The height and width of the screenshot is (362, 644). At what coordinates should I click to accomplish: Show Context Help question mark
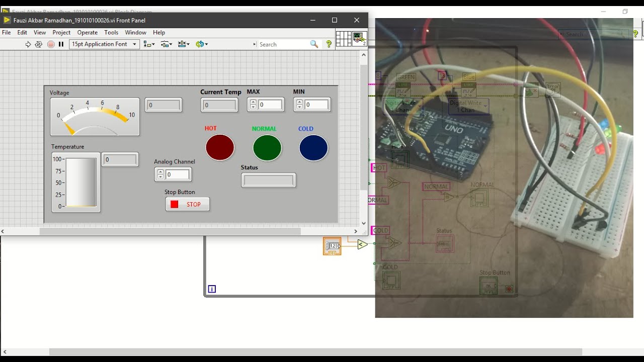pos(329,44)
